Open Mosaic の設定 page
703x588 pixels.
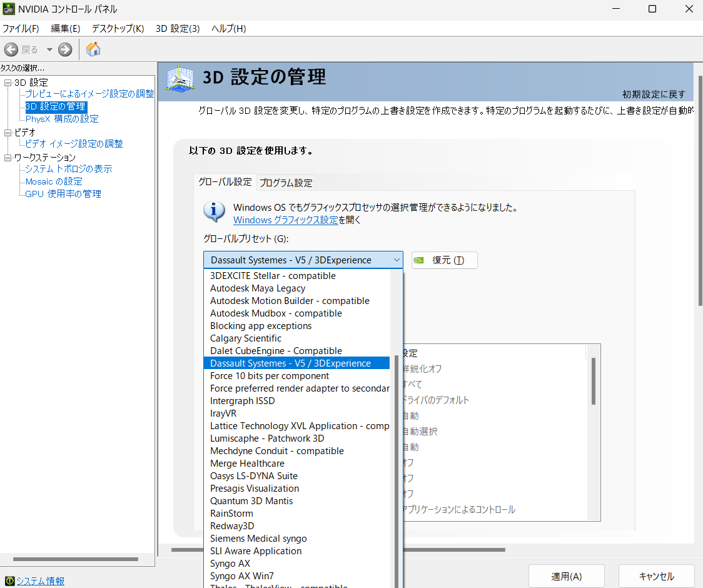(x=54, y=181)
